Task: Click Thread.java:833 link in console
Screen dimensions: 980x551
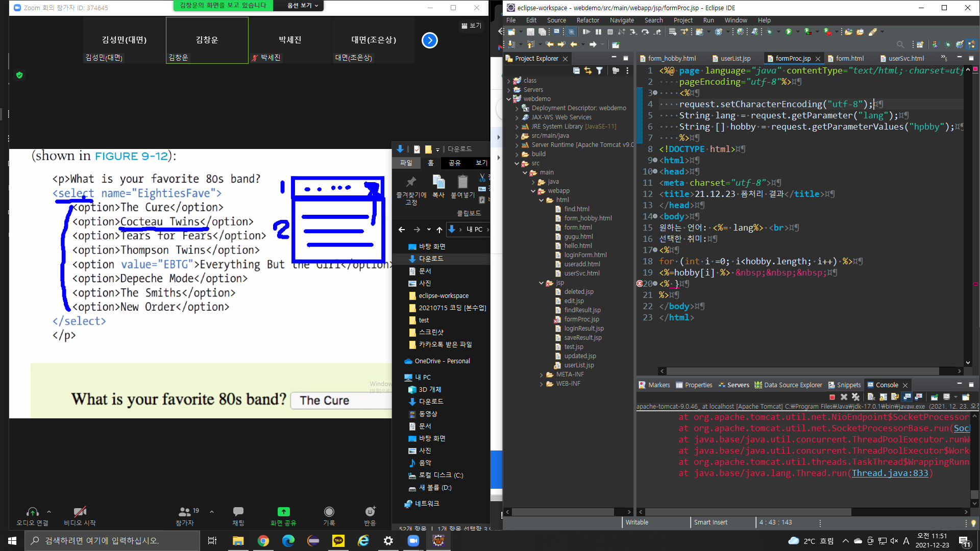Action: coord(890,473)
